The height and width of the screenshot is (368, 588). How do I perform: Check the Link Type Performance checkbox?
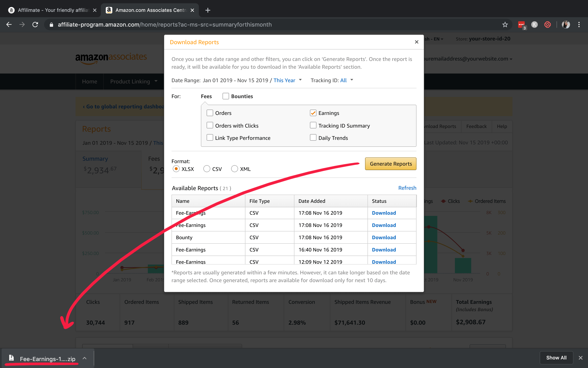coord(210,138)
